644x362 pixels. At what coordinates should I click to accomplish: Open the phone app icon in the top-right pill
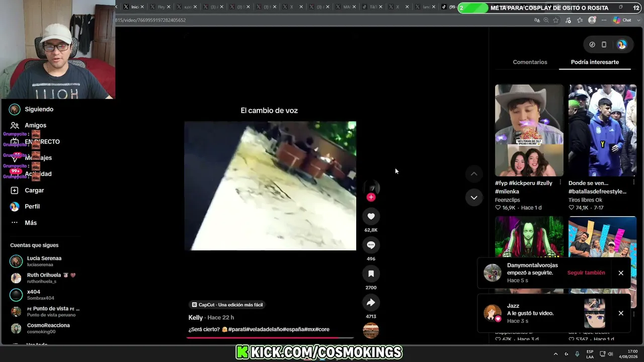click(604, 45)
